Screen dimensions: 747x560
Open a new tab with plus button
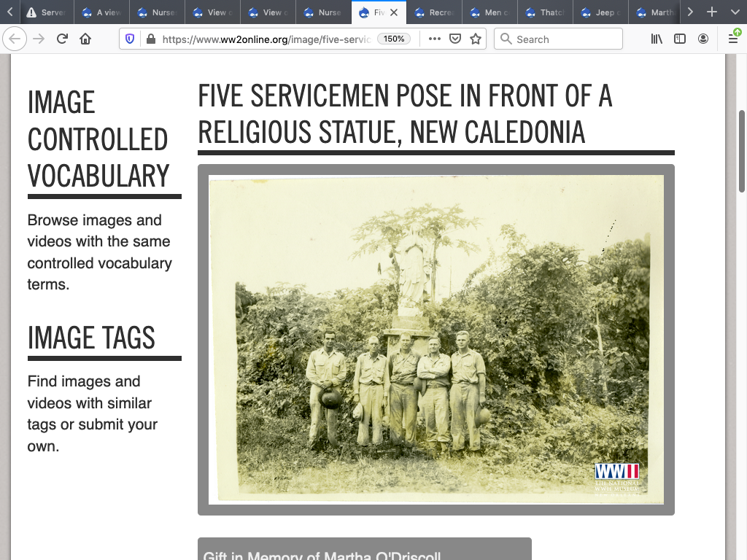tap(712, 12)
